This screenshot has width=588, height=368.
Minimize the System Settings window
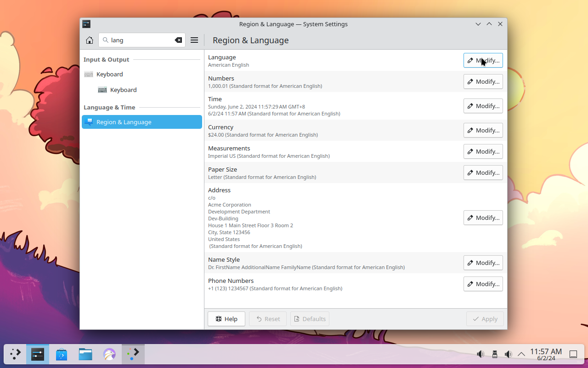pyautogui.click(x=478, y=24)
